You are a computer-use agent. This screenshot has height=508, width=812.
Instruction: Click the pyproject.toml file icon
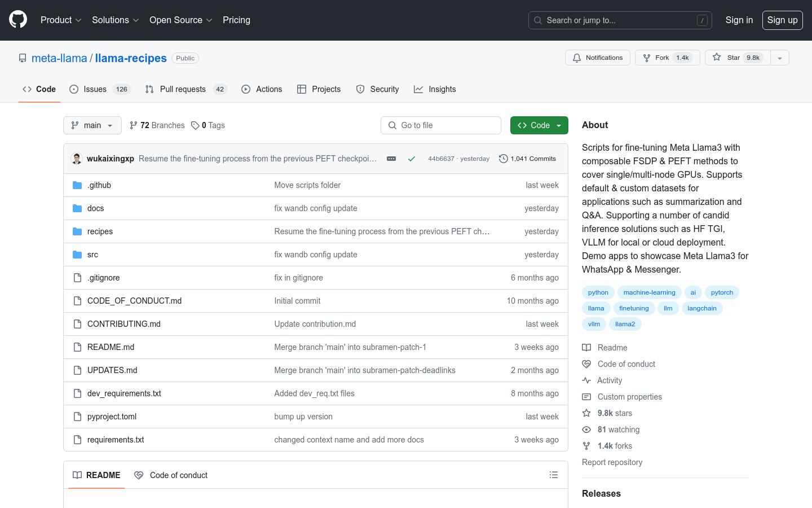77,417
